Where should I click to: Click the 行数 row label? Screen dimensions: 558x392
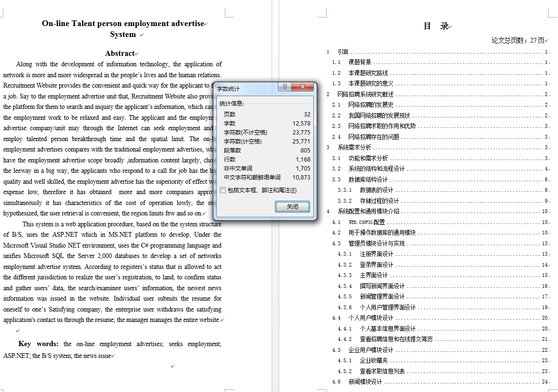(x=230, y=159)
